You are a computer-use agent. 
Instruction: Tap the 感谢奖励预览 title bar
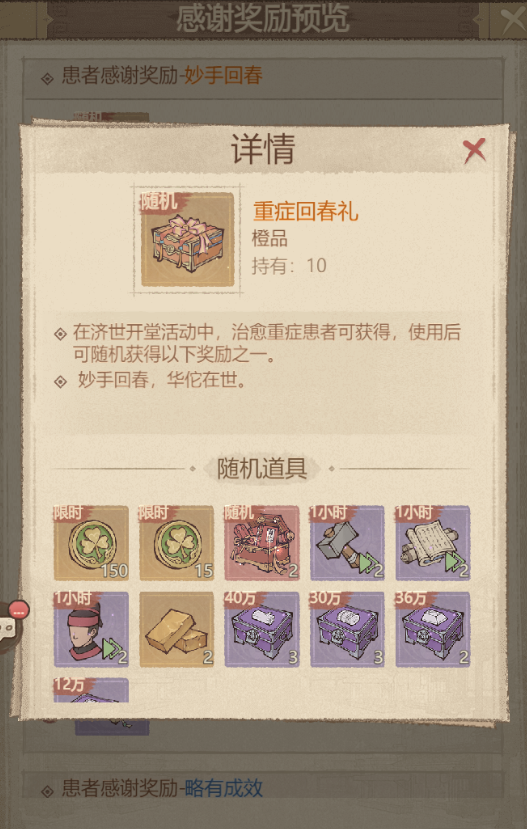pyautogui.click(x=263, y=19)
